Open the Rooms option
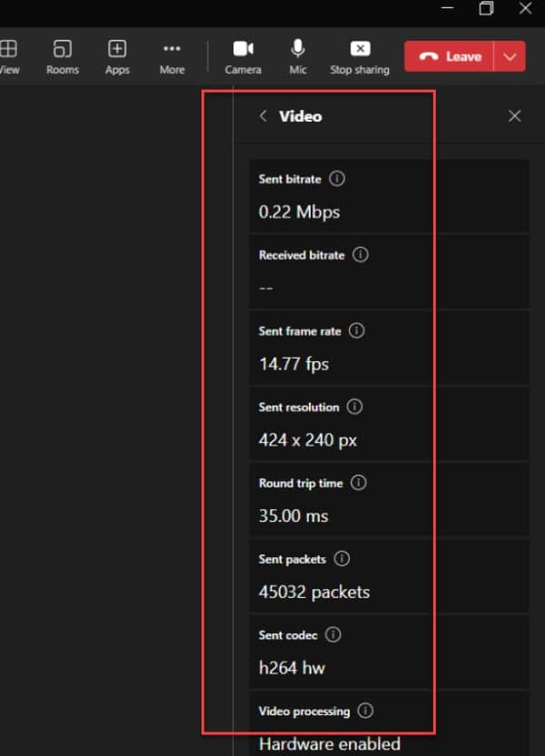This screenshot has height=756, width=545. (63, 55)
